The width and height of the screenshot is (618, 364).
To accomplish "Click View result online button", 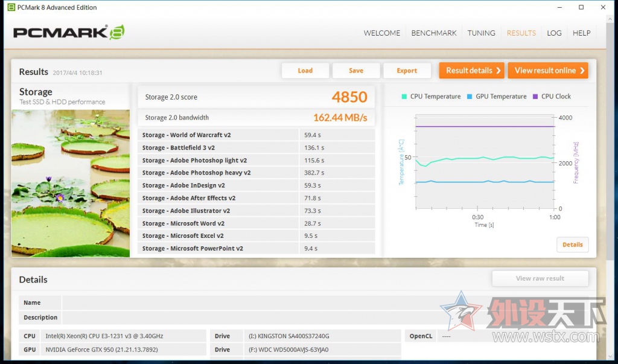I will pyautogui.click(x=548, y=71).
